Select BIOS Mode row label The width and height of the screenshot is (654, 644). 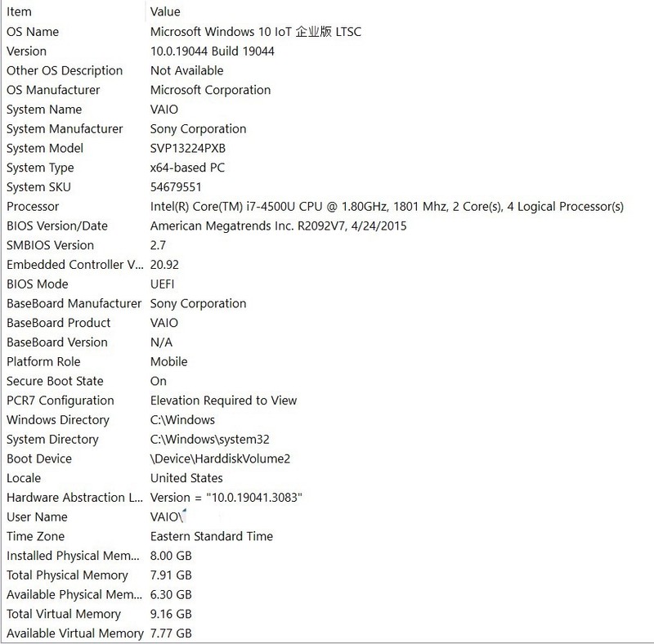37,284
